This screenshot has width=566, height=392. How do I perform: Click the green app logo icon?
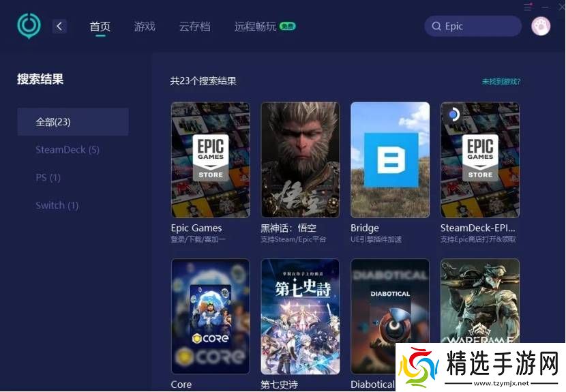click(x=29, y=26)
